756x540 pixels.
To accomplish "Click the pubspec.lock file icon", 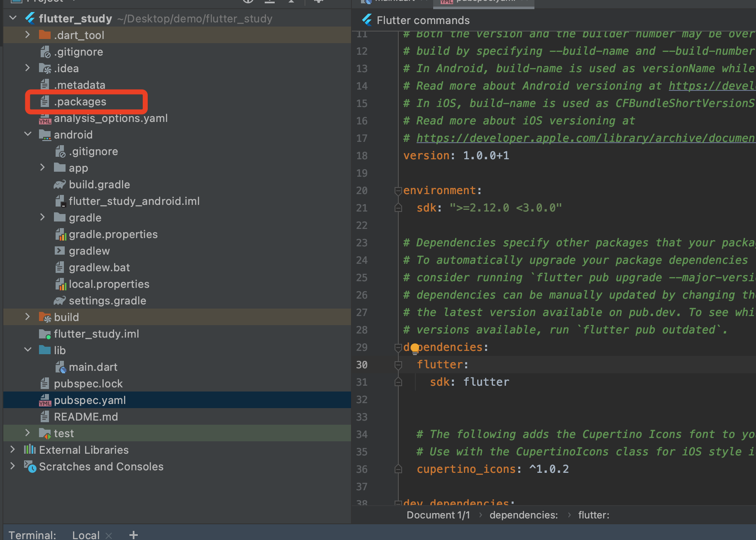I will pyautogui.click(x=45, y=384).
